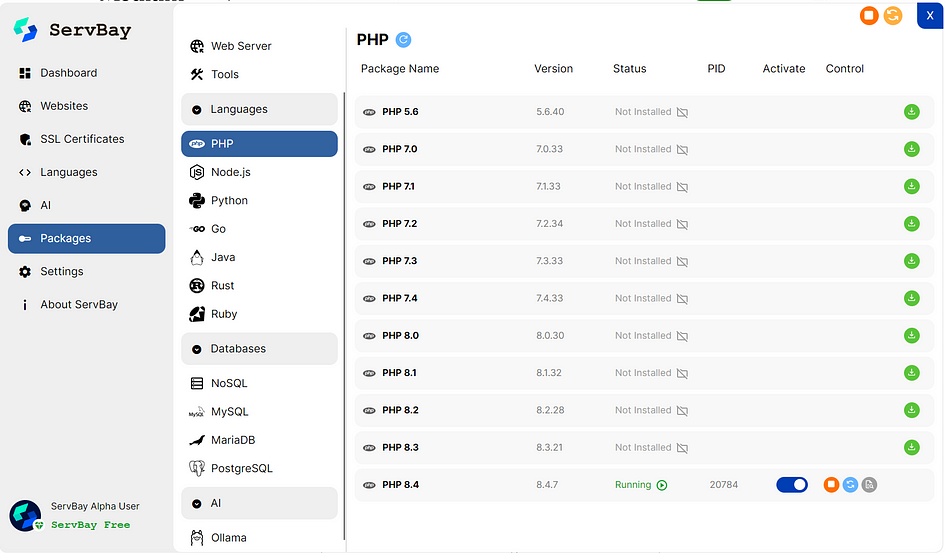The image size is (945, 553).
Task: Open the Tools package category
Action: click(259, 74)
